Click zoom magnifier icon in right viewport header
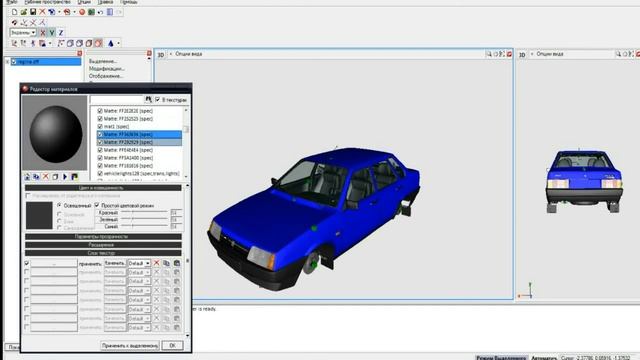The height and width of the screenshot is (360, 640). click(x=618, y=54)
